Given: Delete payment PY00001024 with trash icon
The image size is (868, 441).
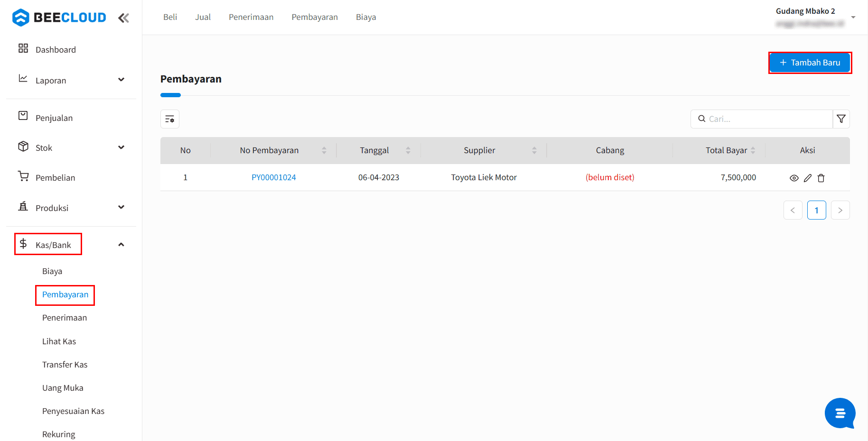Looking at the screenshot, I should point(821,178).
